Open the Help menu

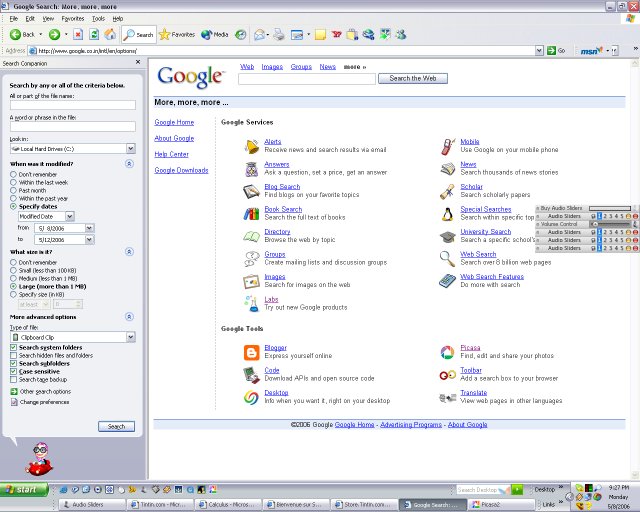118,19
